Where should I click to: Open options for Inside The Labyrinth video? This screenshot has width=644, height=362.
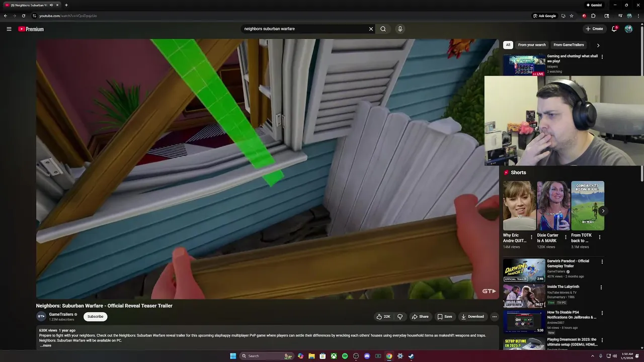[x=602, y=288]
